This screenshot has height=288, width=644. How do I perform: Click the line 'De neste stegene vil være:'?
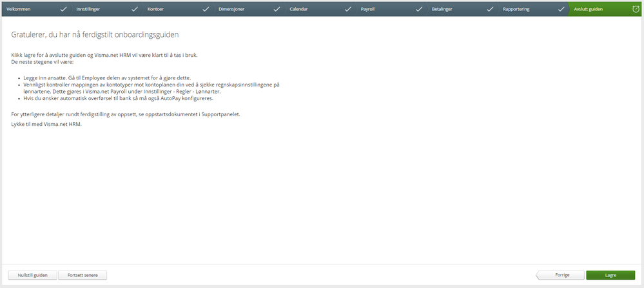(43, 62)
